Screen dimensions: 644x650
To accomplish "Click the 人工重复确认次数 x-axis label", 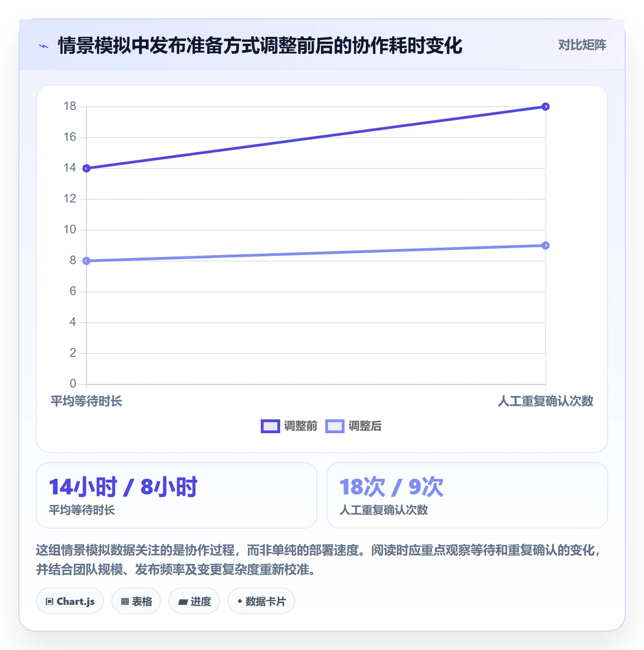I will [546, 401].
